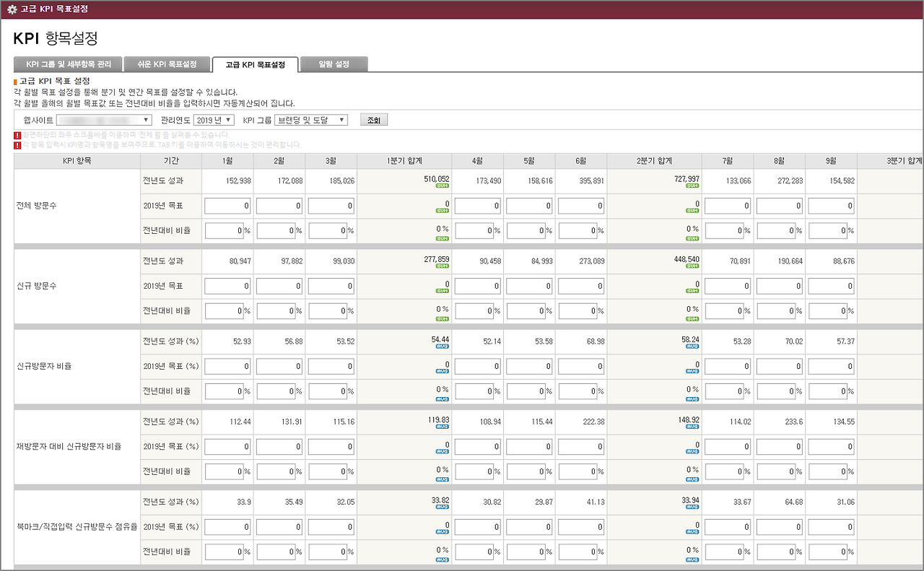924x571 pixels.
Task: Click the 152,938 value for 1월
Action: 237,180
